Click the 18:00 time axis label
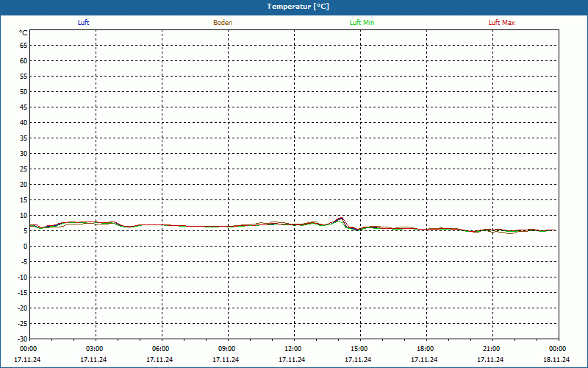 point(426,349)
